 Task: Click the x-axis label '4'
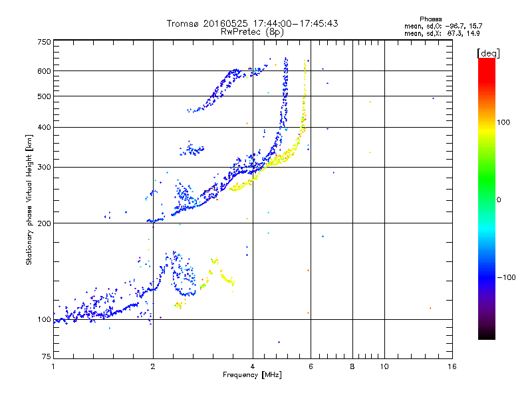pos(253,366)
